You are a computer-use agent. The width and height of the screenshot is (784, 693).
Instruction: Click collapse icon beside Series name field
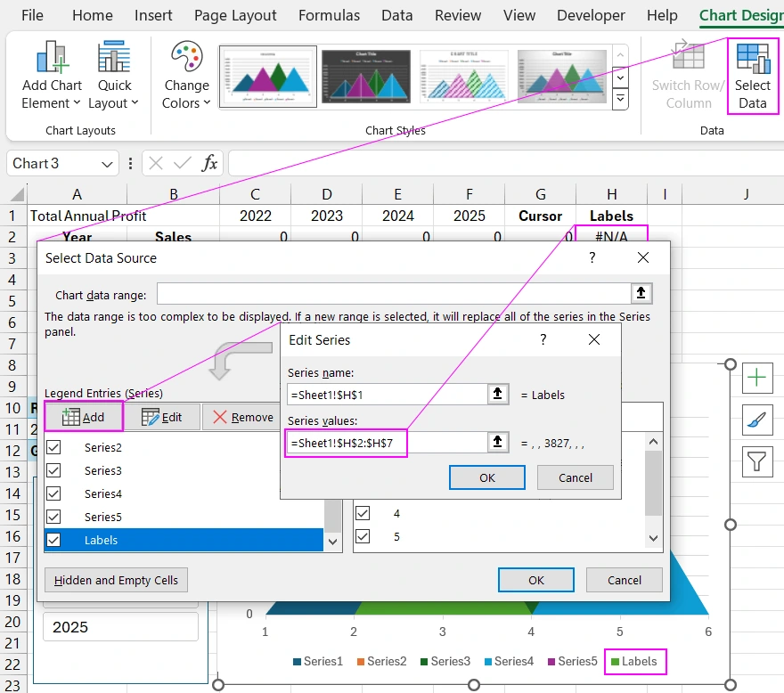(x=500, y=395)
